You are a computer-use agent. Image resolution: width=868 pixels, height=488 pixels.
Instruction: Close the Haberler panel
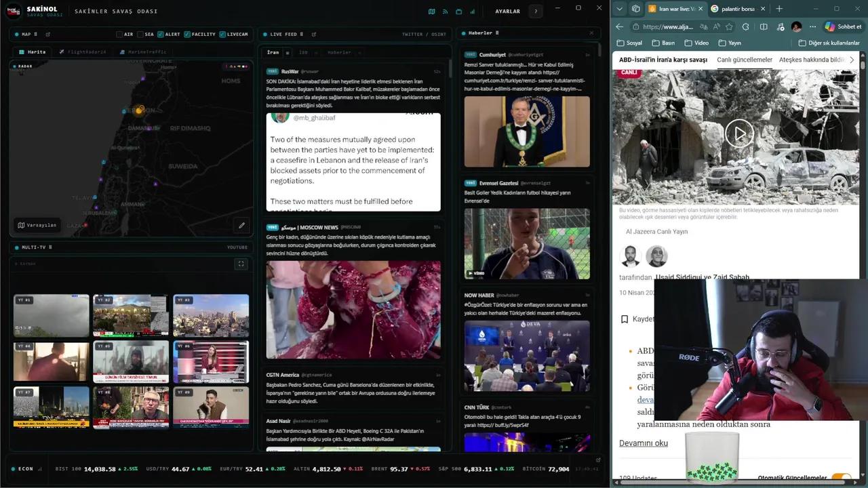tap(591, 33)
